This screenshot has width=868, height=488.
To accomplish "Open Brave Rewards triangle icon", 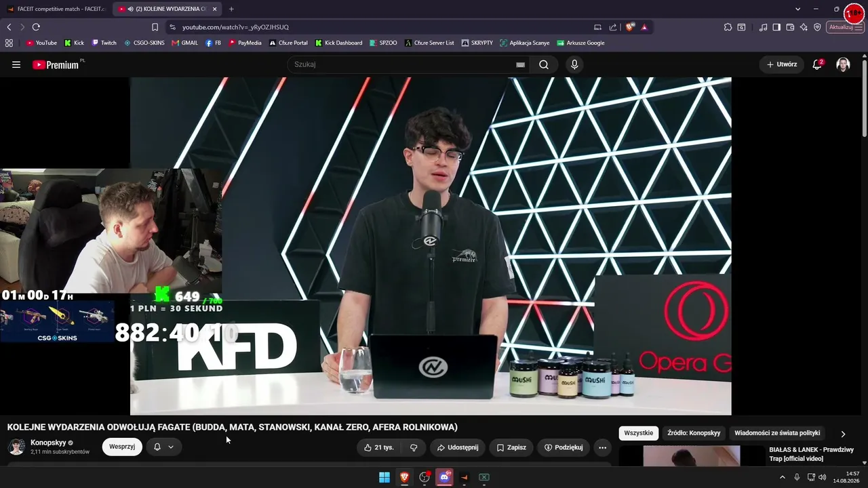I will (644, 27).
